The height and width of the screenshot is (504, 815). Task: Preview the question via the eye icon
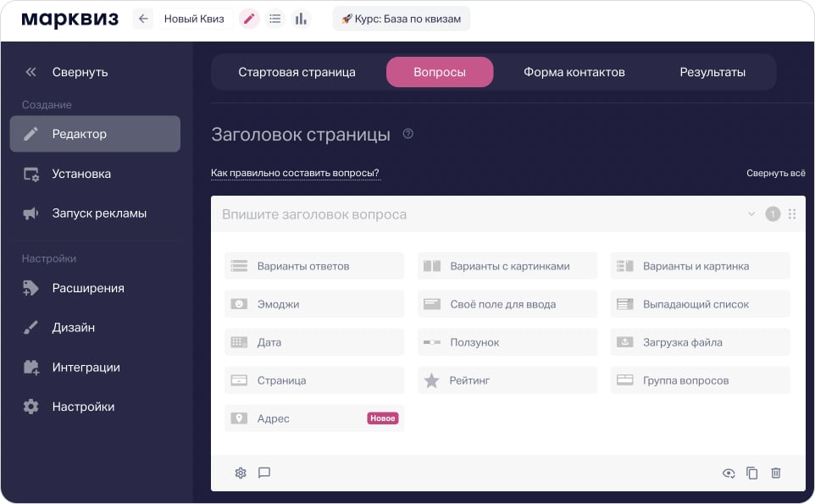[x=728, y=474]
